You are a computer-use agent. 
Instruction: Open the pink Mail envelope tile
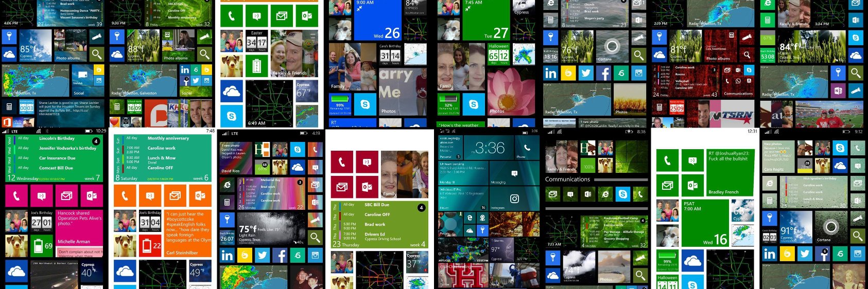pos(67,196)
